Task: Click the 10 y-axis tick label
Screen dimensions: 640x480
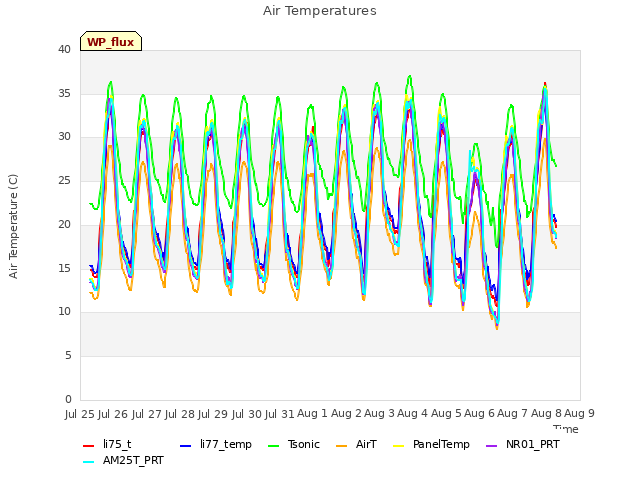Action: coord(64,312)
